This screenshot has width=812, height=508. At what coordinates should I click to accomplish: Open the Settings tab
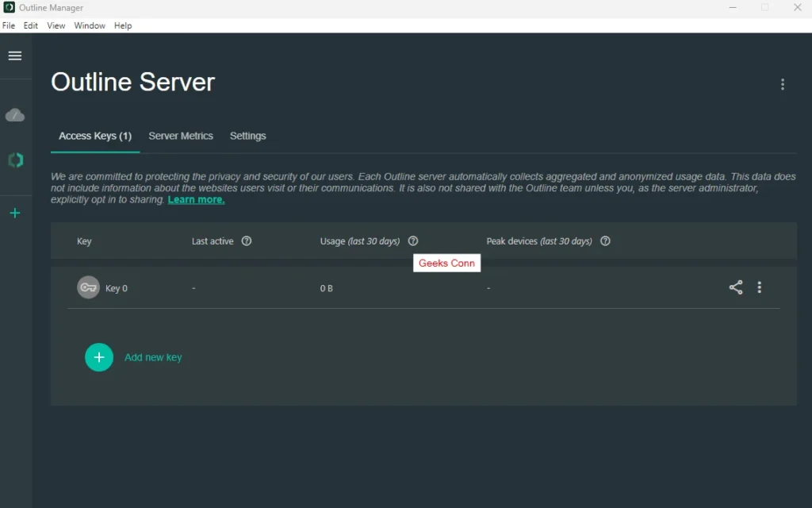click(x=247, y=136)
